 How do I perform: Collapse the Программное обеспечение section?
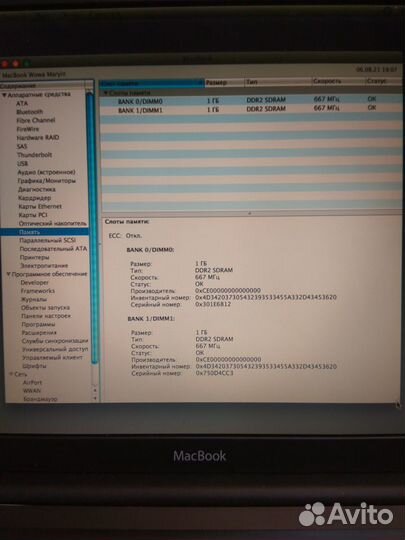pos(8,274)
